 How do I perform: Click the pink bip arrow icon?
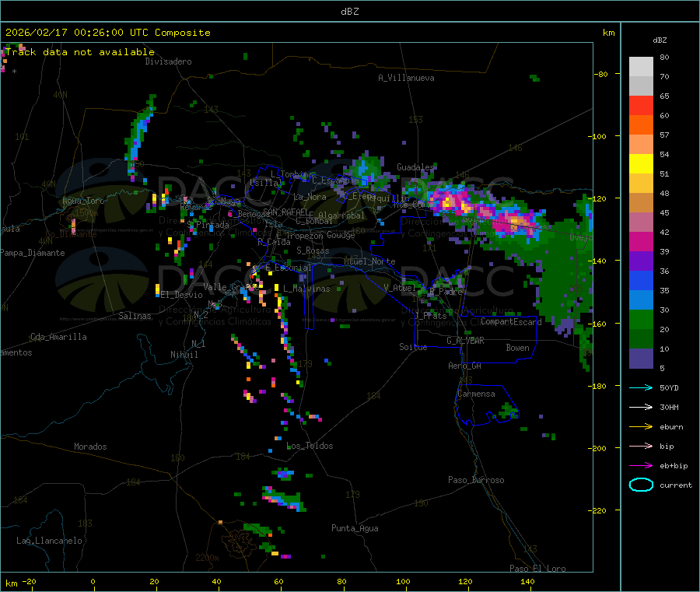point(641,446)
